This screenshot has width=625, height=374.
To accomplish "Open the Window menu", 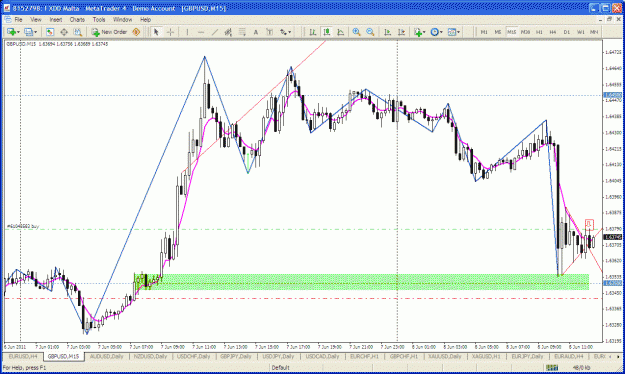I will click(122, 20).
